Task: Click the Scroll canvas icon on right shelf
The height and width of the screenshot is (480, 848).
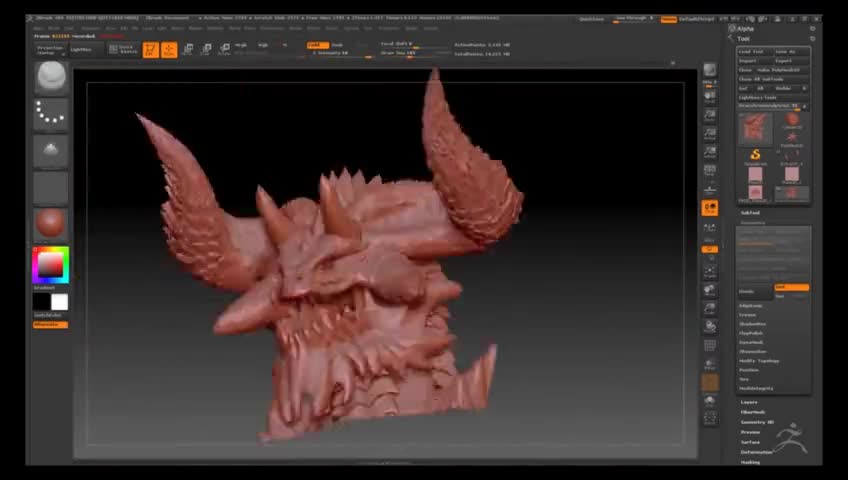Action: (x=710, y=97)
